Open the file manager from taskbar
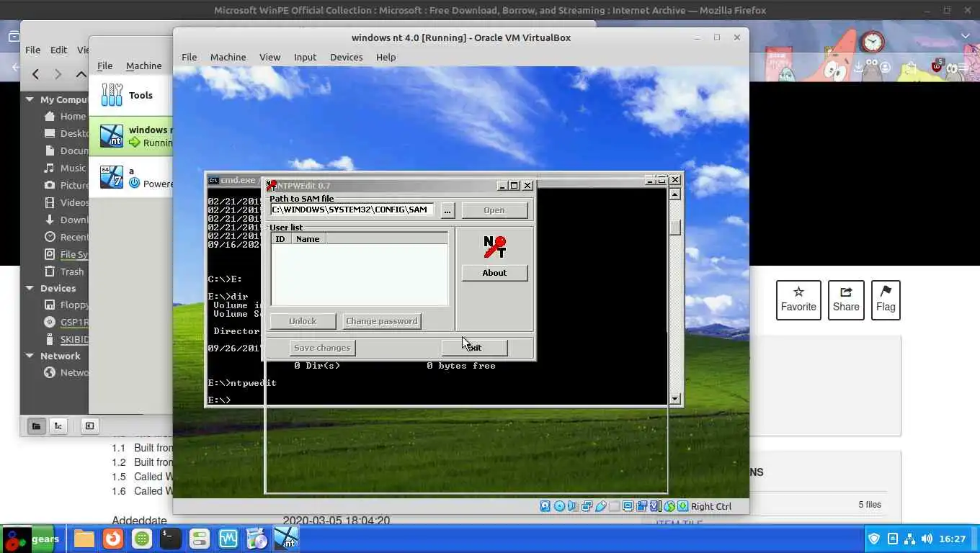 pos(84,539)
